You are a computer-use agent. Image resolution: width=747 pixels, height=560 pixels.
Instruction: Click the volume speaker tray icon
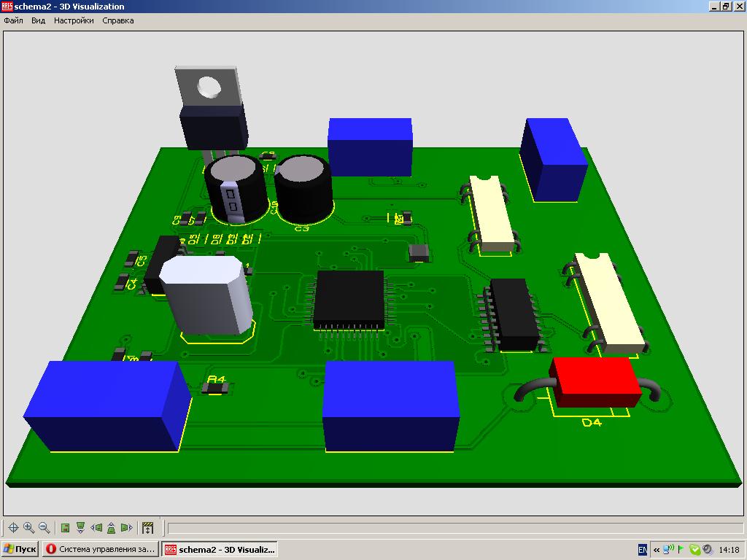pos(708,550)
